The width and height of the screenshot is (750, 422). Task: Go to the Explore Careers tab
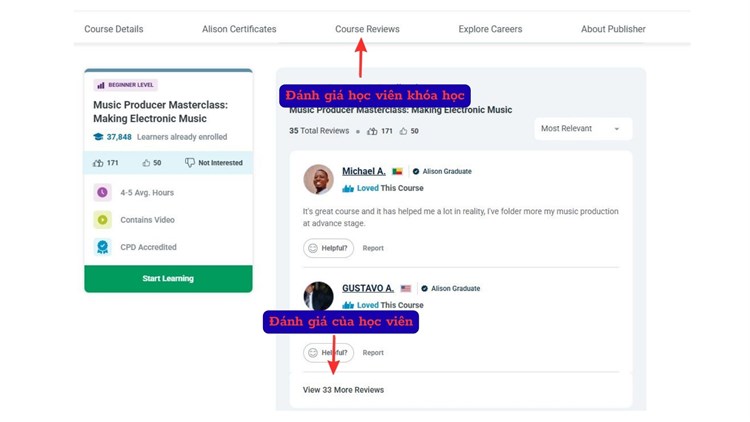490,29
